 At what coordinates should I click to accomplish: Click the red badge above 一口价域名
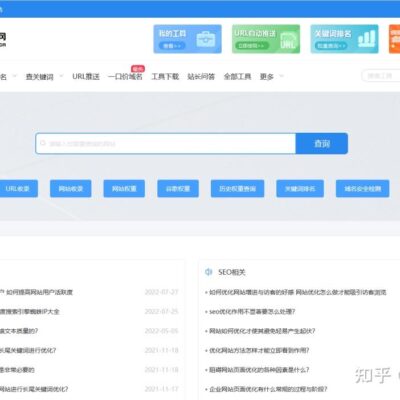click(x=138, y=69)
